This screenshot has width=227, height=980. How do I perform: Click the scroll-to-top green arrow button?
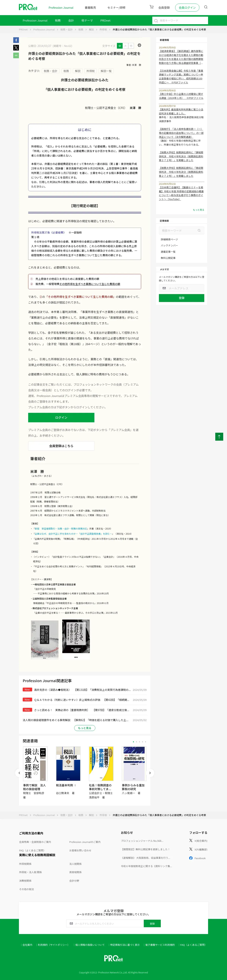coord(219,437)
